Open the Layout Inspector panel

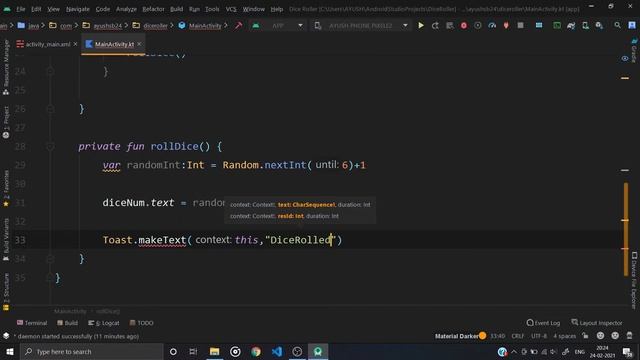pos(597,323)
